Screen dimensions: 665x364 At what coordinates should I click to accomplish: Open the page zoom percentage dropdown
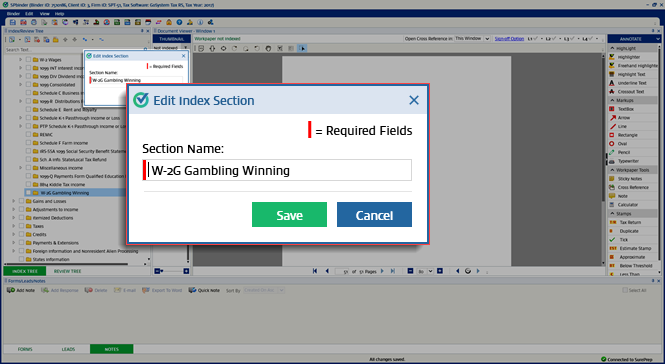point(430,271)
